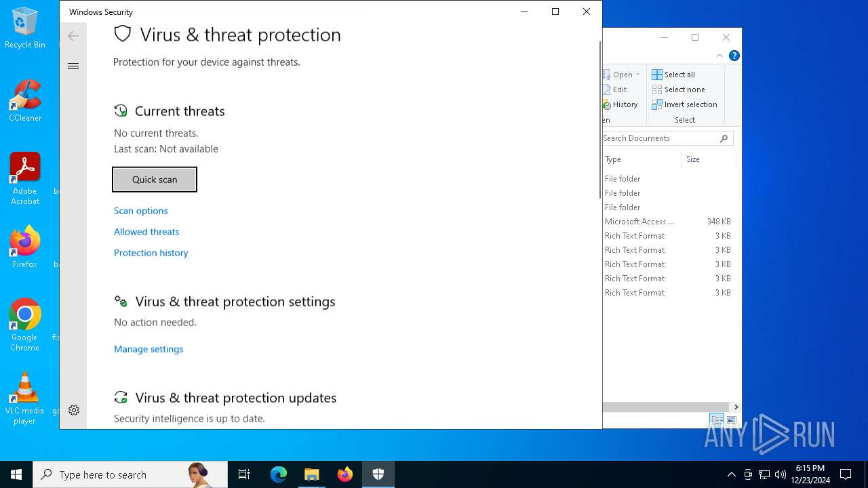Click the taskbar search box
This screenshot has width=868, height=488.
coord(130,474)
